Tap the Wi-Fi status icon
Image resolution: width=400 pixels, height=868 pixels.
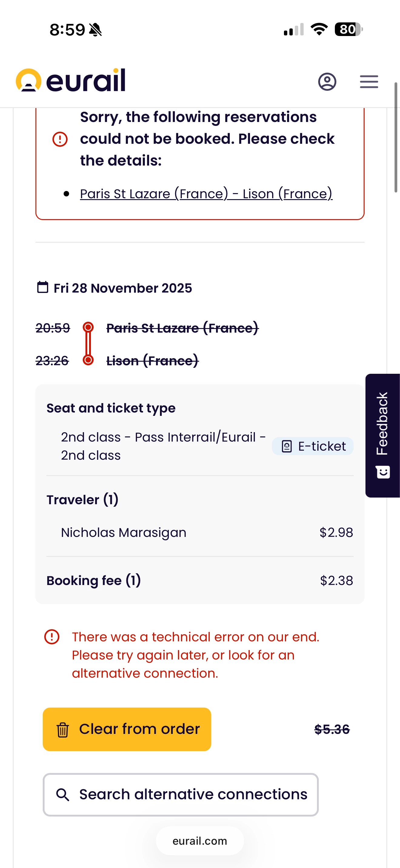[x=319, y=29]
